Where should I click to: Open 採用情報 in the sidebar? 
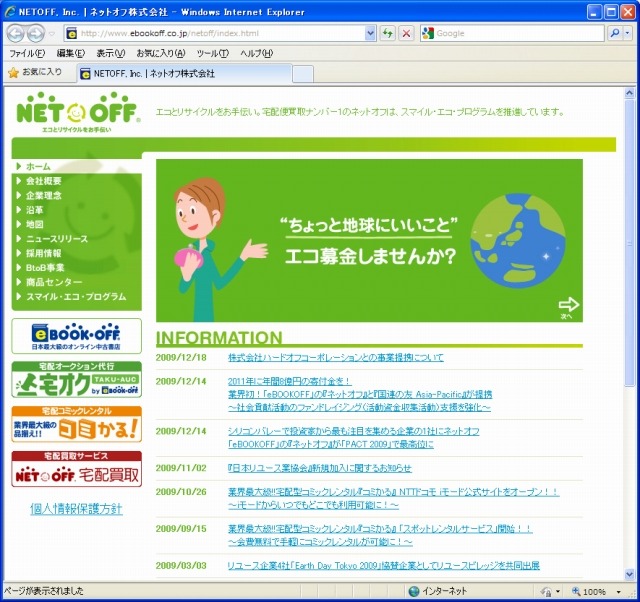point(43,253)
